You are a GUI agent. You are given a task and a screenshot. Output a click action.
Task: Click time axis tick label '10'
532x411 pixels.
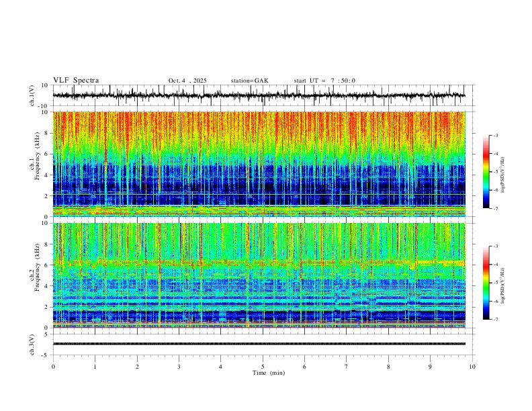pyautogui.click(x=472, y=367)
